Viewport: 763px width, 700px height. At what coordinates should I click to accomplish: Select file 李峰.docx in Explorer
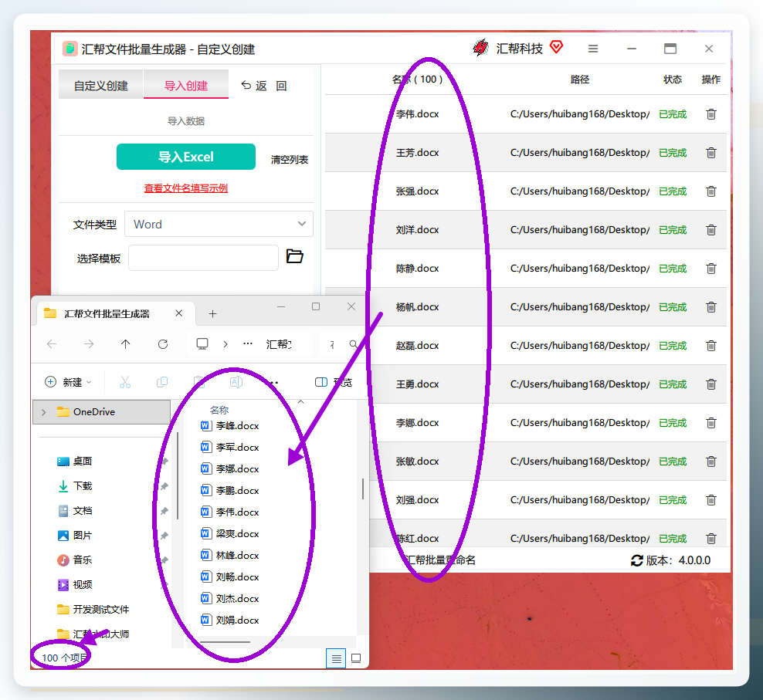pyautogui.click(x=229, y=426)
